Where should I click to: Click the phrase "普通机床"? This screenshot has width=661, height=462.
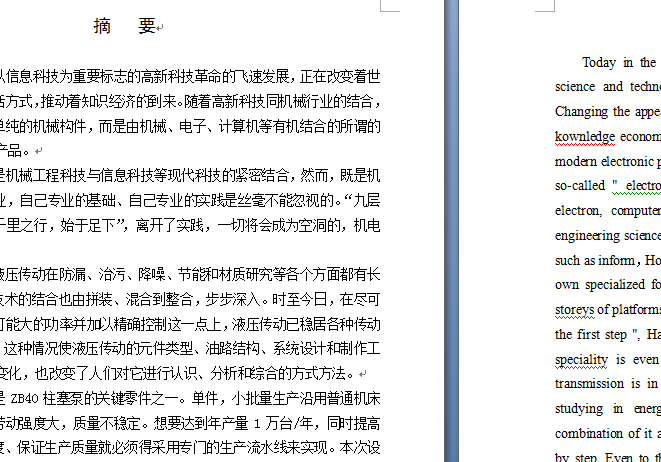click(x=353, y=398)
